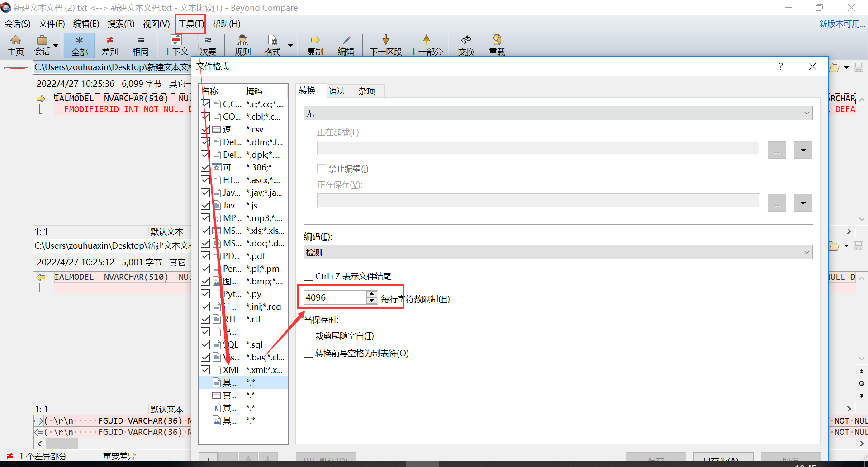Open the 编辑(E) menu
Viewport: 868px width, 467px height.
(x=86, y=24)
